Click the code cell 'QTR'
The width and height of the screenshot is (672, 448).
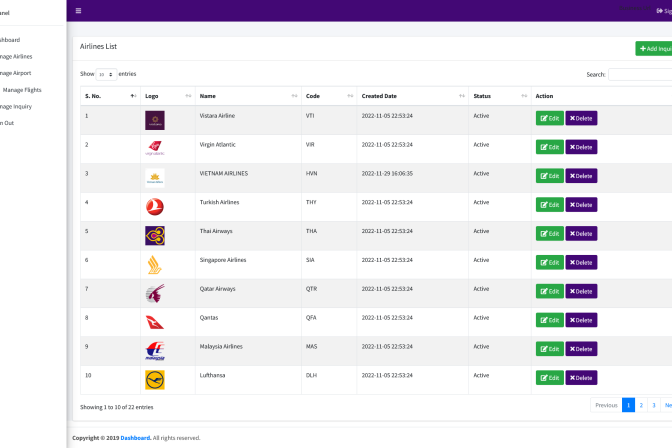click(312, 289)
